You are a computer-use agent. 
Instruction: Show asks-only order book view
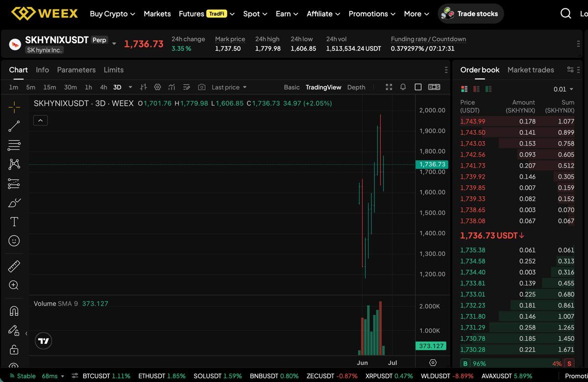pos(476,89)
